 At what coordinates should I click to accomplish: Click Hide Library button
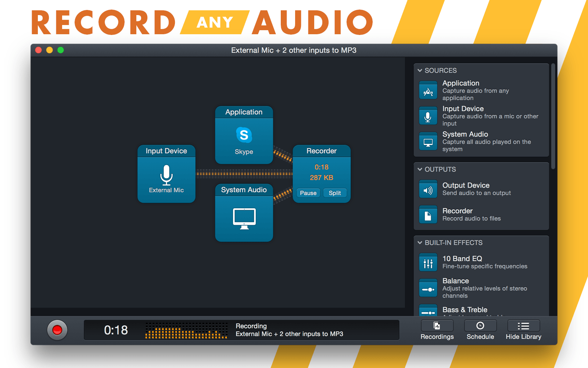click(x=523, y=330)
